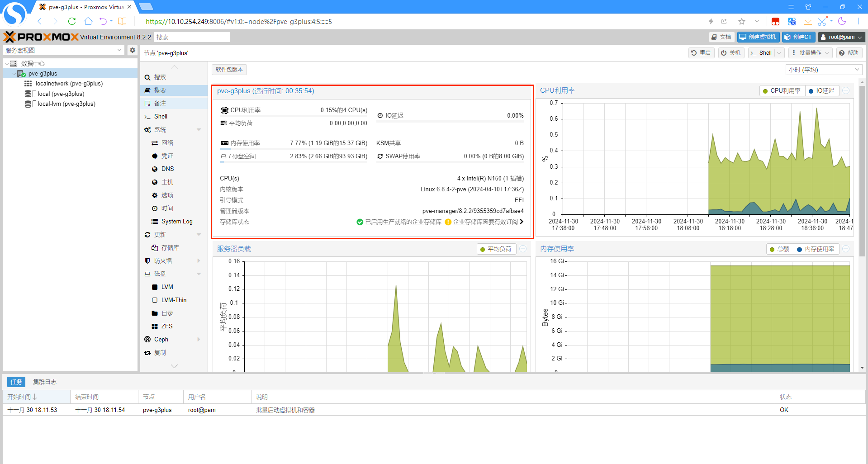Screen dimensions: 868x464
Task: Click the 帮助 help button
Action: (849, 53)
